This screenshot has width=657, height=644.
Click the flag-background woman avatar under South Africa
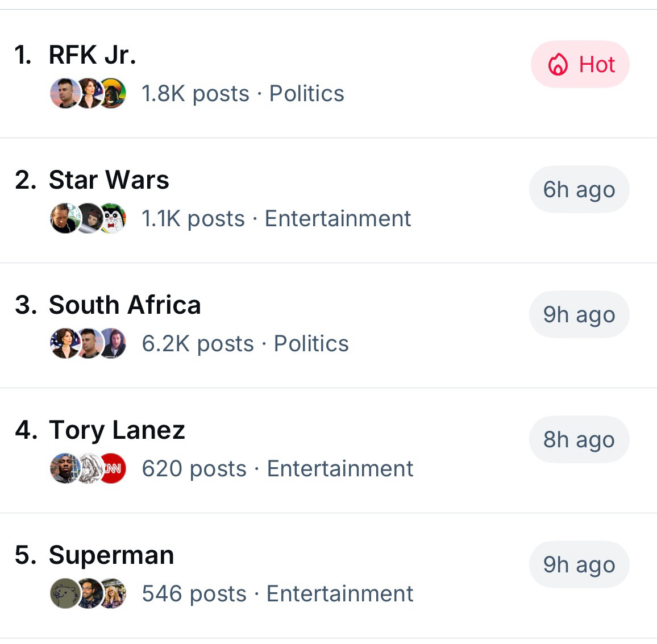(x=65, y=343)
